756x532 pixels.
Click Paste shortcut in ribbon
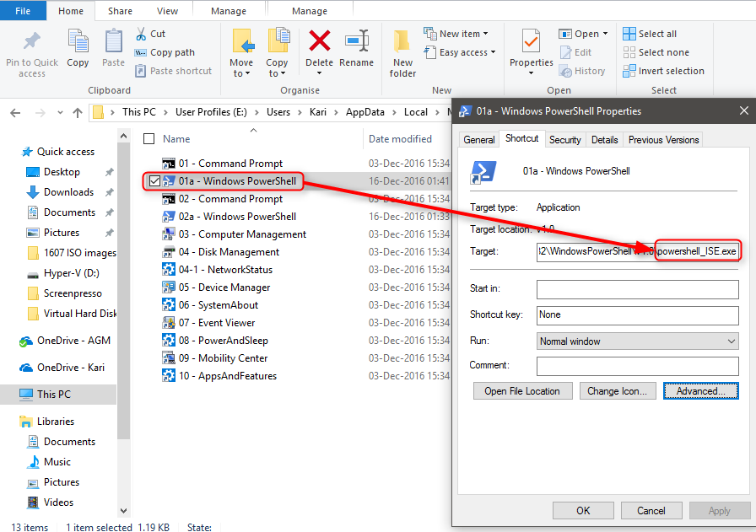click(174, 71)
